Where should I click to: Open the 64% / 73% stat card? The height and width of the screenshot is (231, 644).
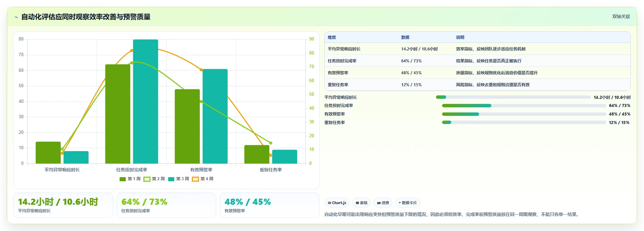coord(166,205)
